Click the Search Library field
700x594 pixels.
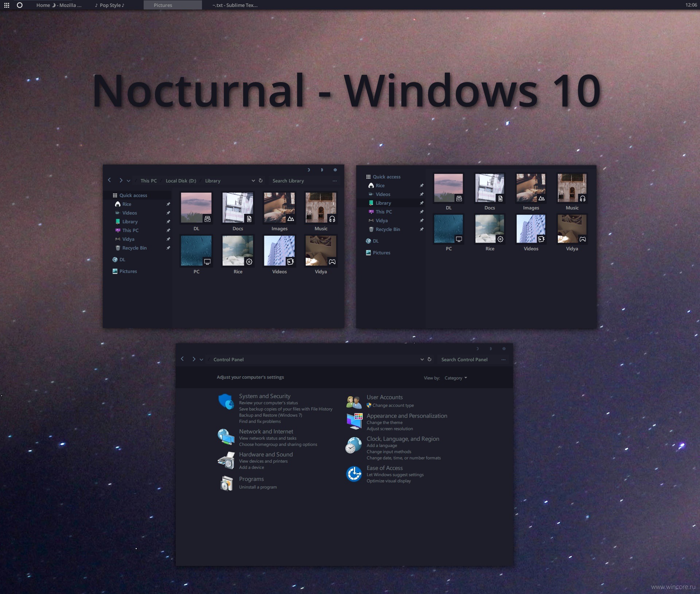(x=299, y=181)
